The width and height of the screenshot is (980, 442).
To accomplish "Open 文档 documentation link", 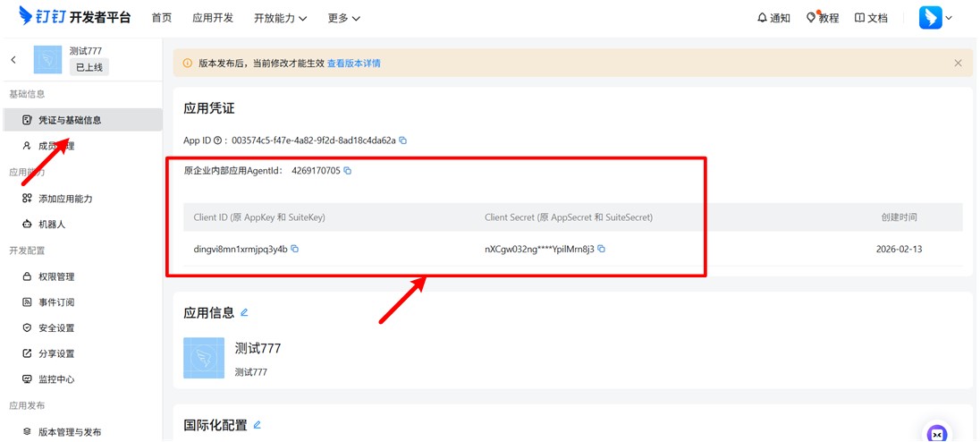I will pos(871,18).
